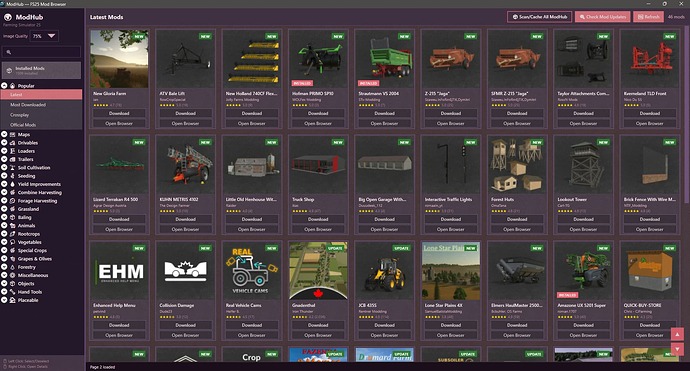
Task: Expand the Baling category arrow
Action: pos(4,217)
